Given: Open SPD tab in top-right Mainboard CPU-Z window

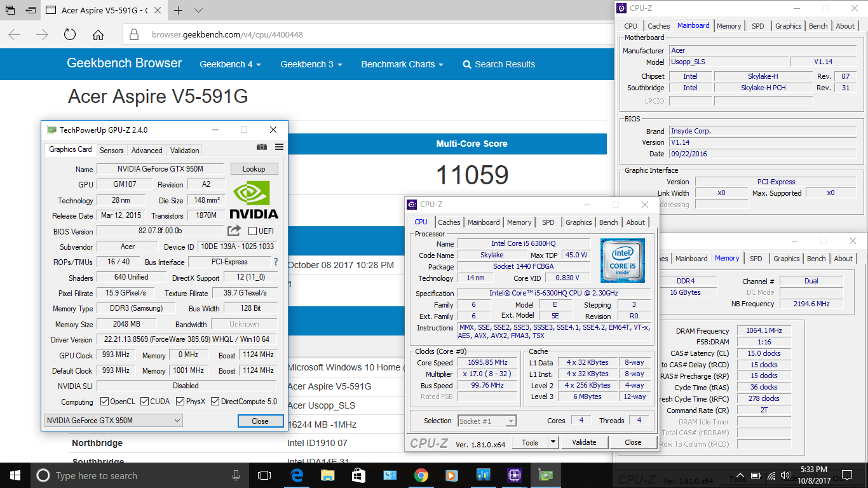Looking at the screenshot, I should coord(758,26).
